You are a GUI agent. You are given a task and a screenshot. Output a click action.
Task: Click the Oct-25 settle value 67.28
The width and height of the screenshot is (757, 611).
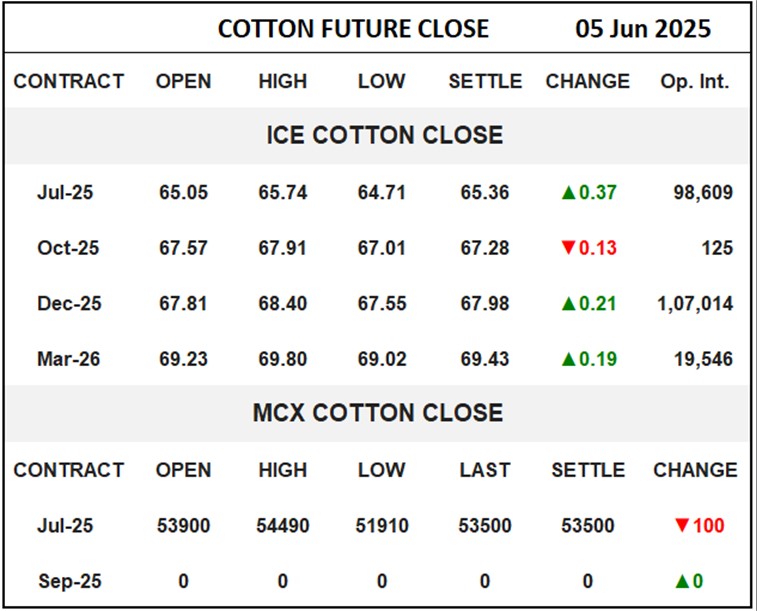click(485, 248)
